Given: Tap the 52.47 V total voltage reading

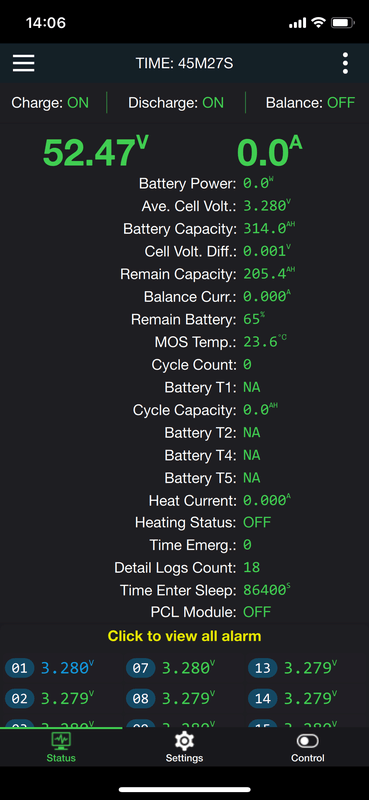Looking at the screenshot, I should pyautogui.click(x=95, y=153).
